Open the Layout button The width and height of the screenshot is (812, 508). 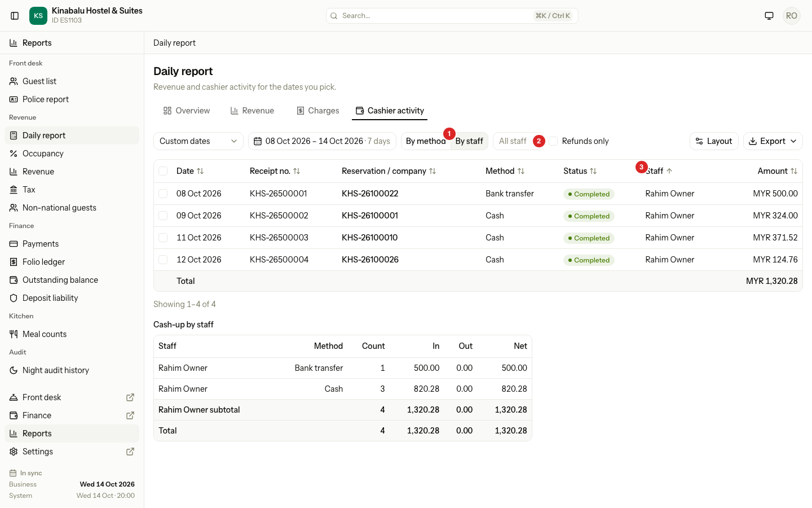[x=714, y=141]
